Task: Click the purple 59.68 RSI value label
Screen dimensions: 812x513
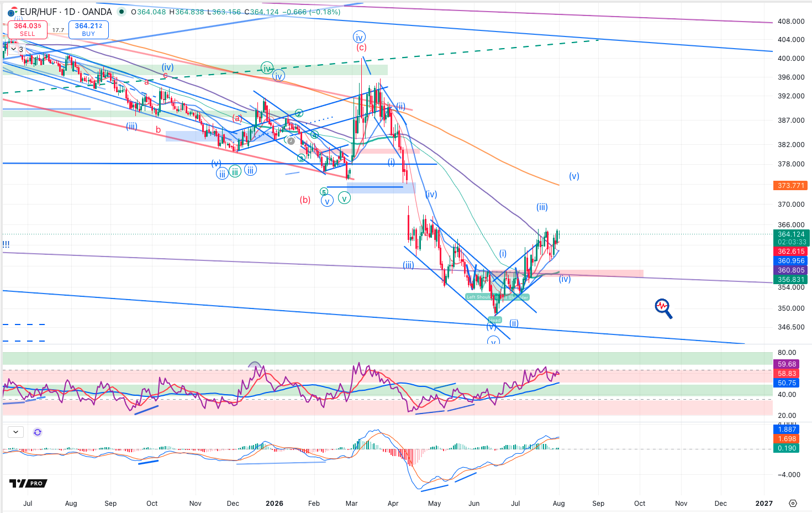Action: coord(787,364)
